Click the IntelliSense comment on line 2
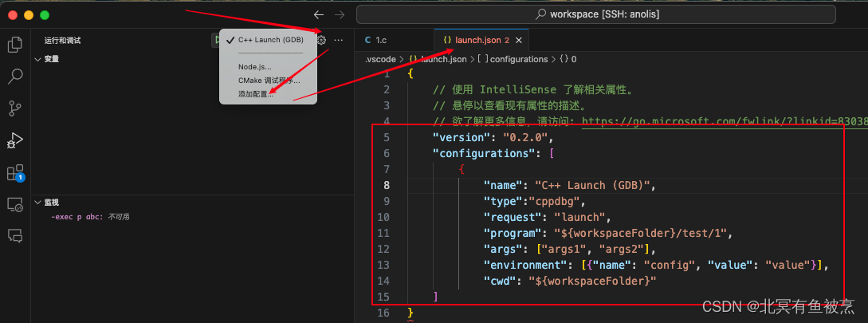 tap(532, 89)
